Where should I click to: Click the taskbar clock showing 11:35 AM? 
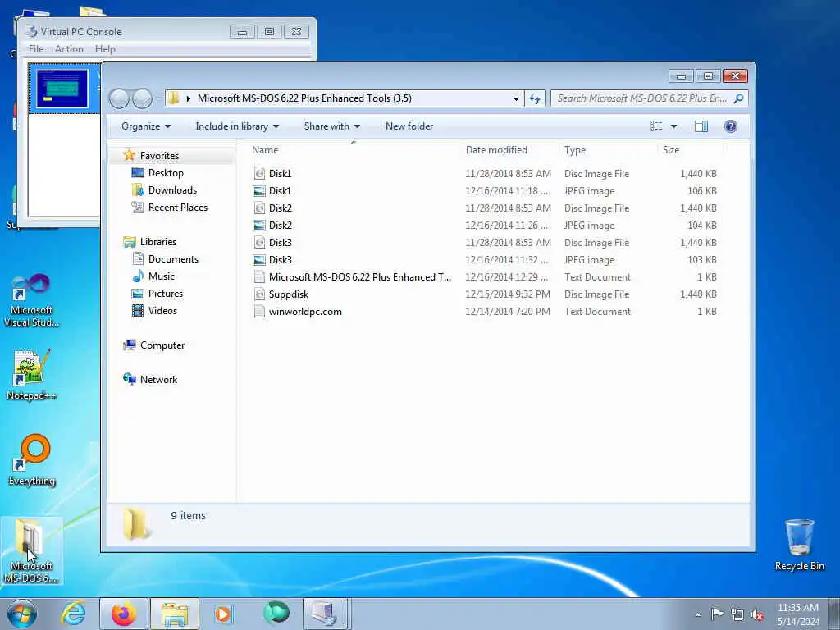pyautogui.click(x=797, y=614)
